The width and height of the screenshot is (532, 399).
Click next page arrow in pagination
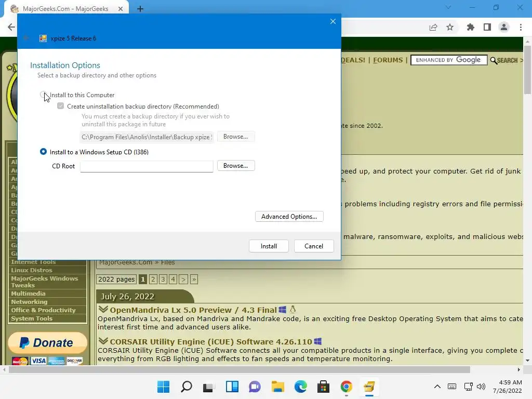(x=183, y=279)
